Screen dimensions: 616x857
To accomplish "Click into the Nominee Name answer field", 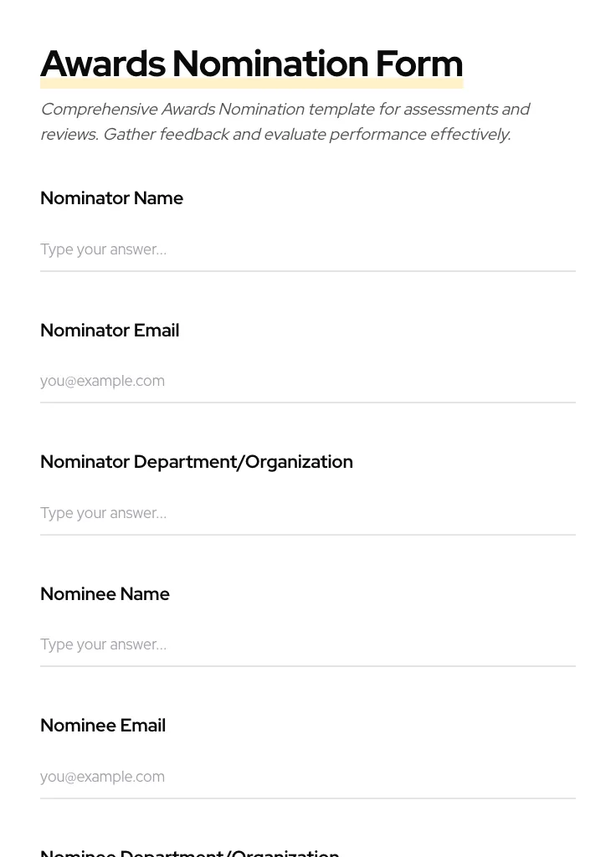I will [x=307, y=644].
